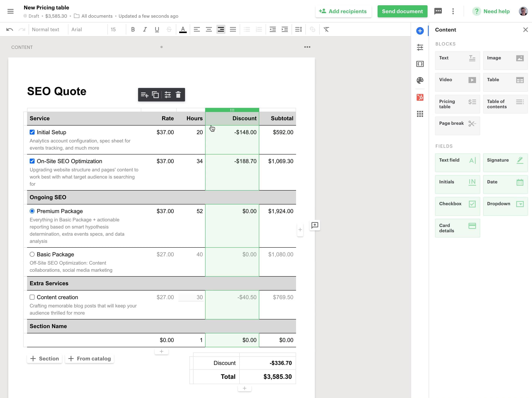Click the Send document button

[x=402, y=11]
